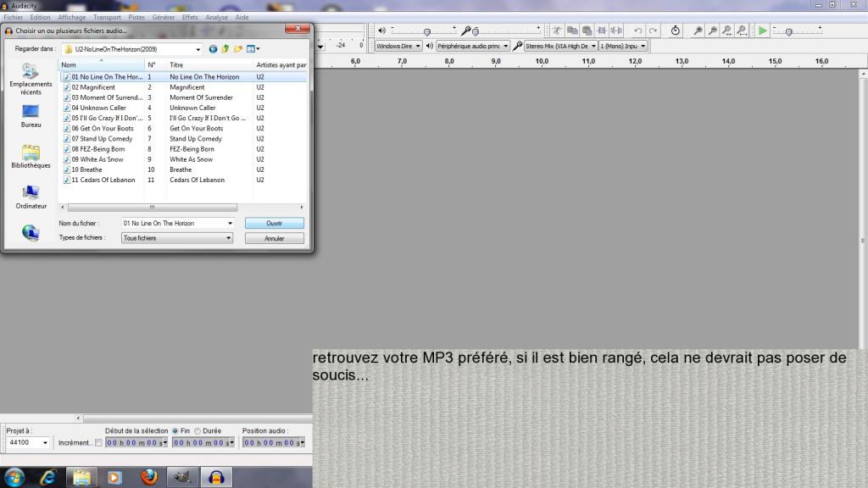The image size is (868, 488).
Task: Switch to GIMP on the taskbar
Action: [x=182, y=477]
